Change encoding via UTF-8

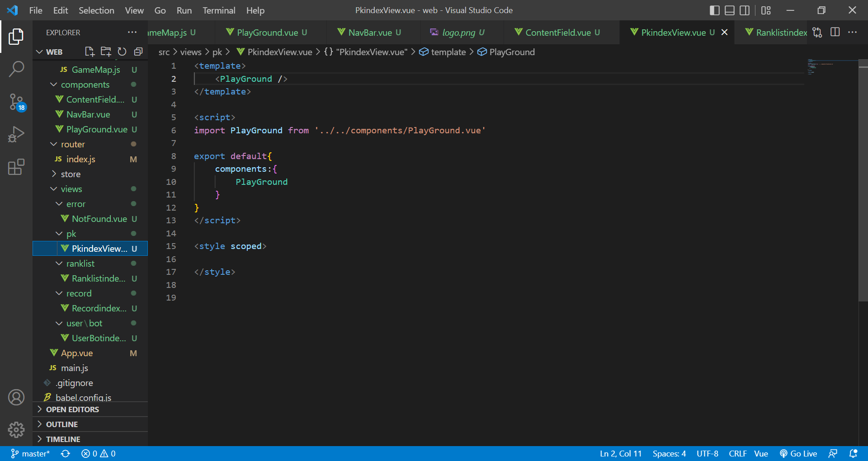pos(707,453)
